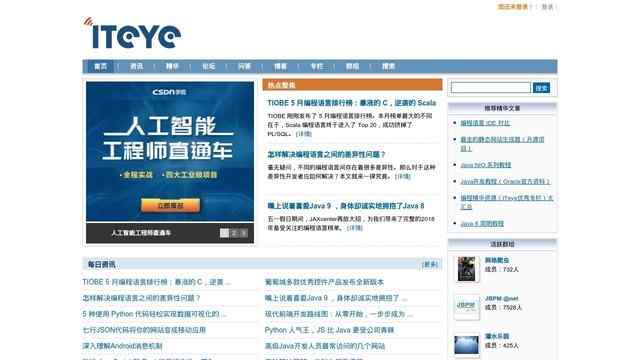Screen dimensions: 640x360
Task: Open recommended article 编程语言 IDE 对比
Action: tap(485, 123)
